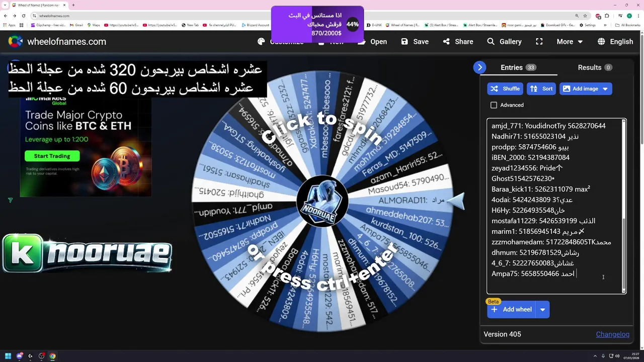Open the Blizzard Account bookmark

(x=255, y=25)
